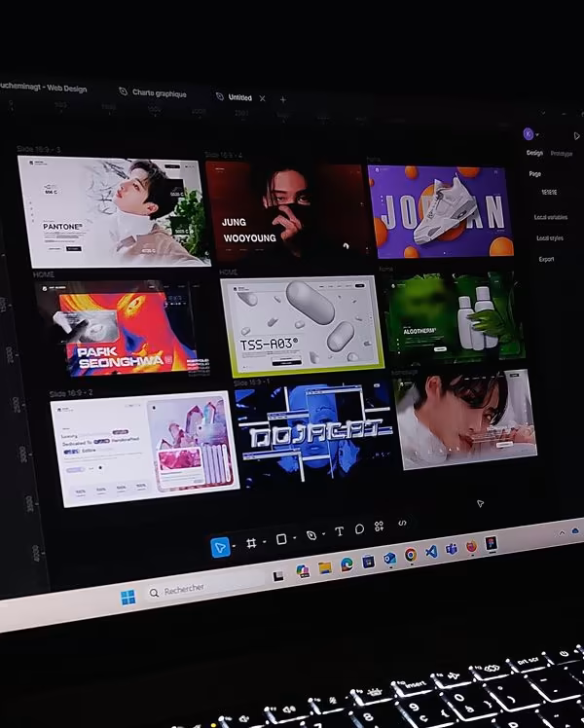Viewport: 584px width, 728px height.
Task: Open shape tools dropdown arrow
Action: point(294,538)
